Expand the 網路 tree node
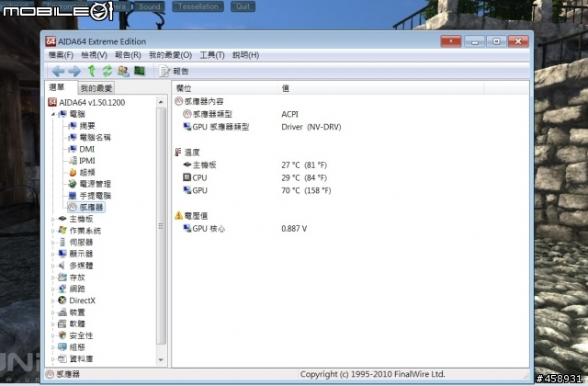The image size is (588, 386). 53,289
